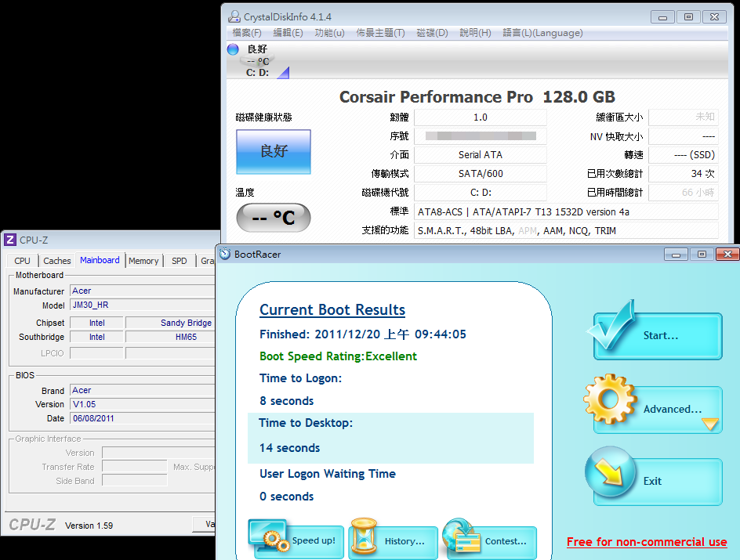Viewport: 740px width, 560px height.
Task: Minimize the BootRacer window
Action: coord(676,255)
